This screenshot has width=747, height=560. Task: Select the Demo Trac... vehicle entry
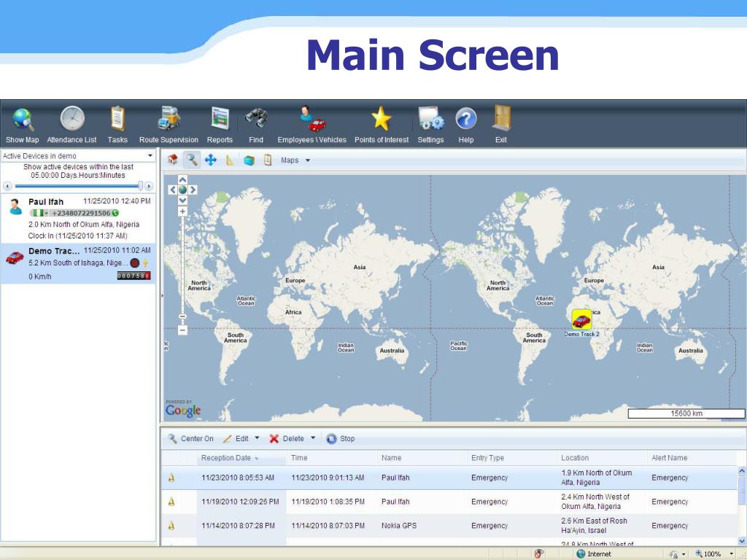coord(78,263)
